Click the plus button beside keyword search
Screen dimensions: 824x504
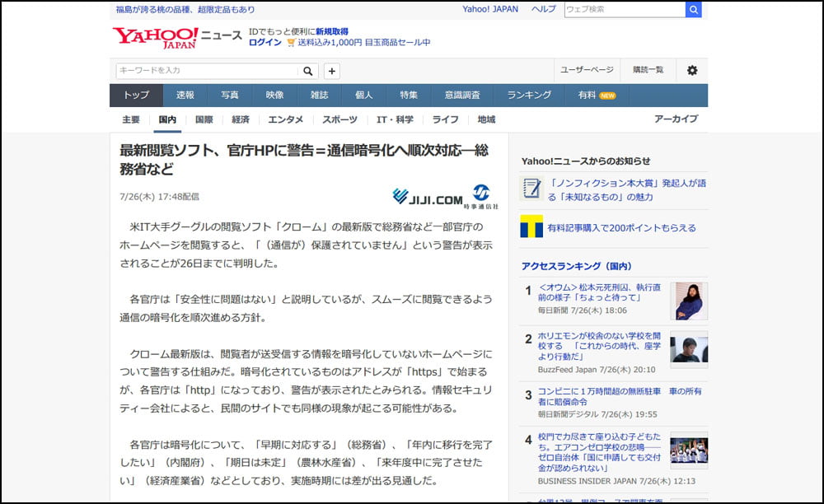tap(332, 71)
